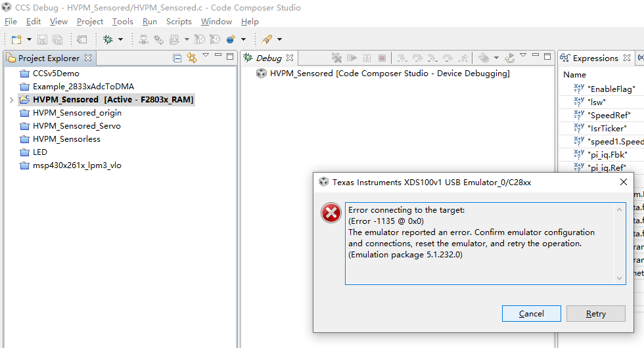Image resolution: width=644 pixels, height=348 pixels.
Task: Click Cancel in the emulator error dialog
Action: 532,314
